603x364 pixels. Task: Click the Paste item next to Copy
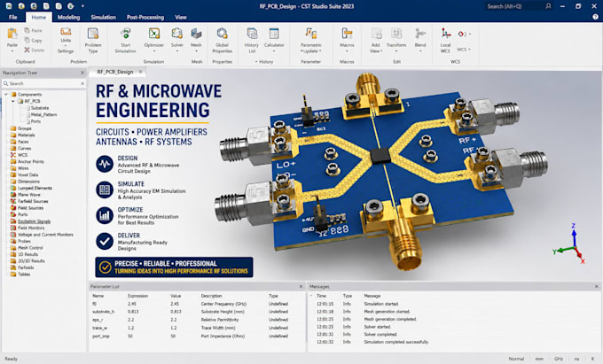coord(33,30)
